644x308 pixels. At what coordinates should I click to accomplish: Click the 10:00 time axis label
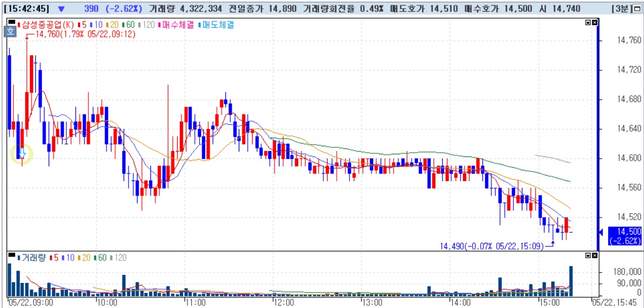coord(107,303)
